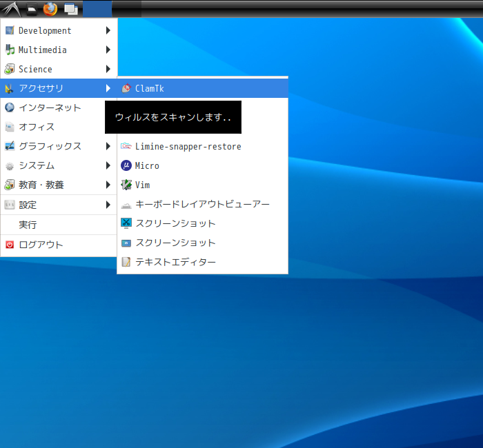
Task: Open the Multimedia submenu
Action: coord(59,50)
